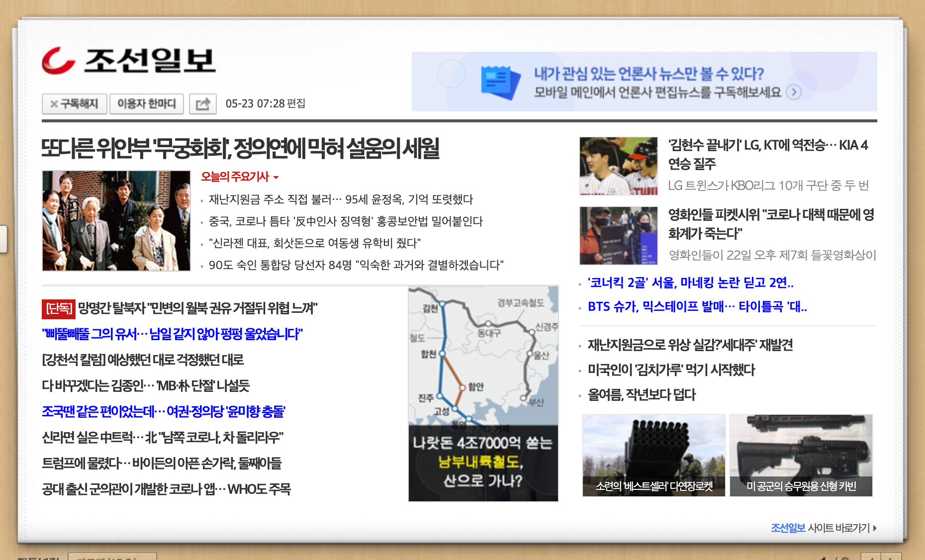Open article 올여름, 작년보다 덥다
This screenshot has width=925, height=560.
[642, 394]
